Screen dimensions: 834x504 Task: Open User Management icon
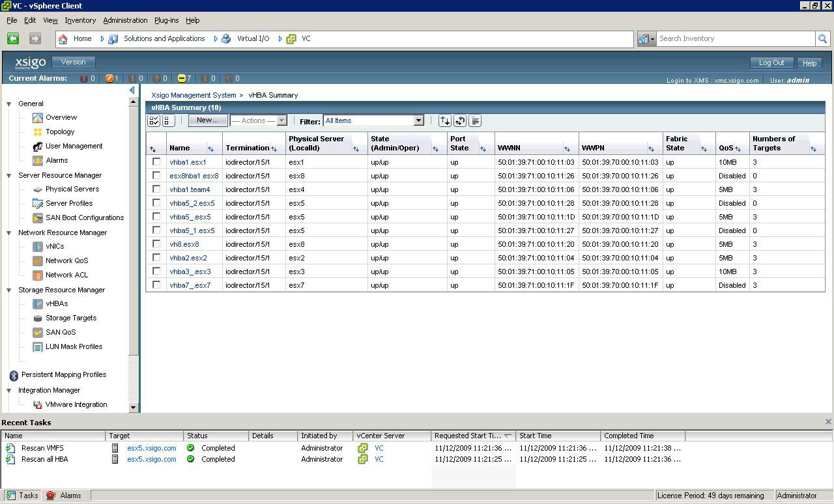point(38,147)
